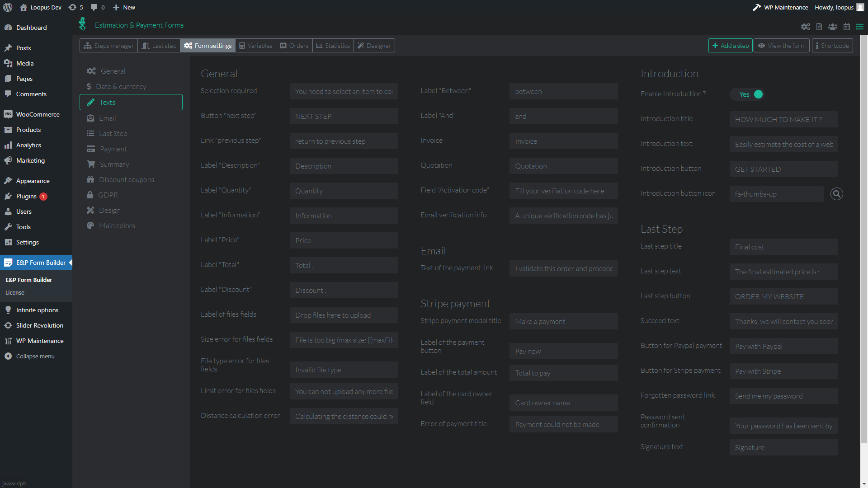
Task: Open the document logs icon in header
Action: coord(819,27)
